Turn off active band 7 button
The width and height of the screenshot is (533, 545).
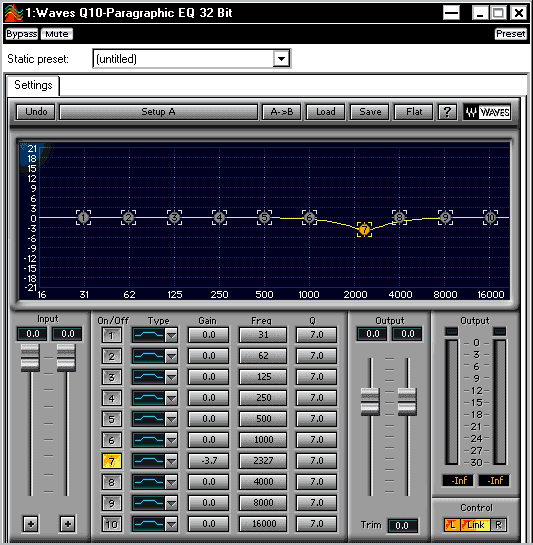[112, 461]
